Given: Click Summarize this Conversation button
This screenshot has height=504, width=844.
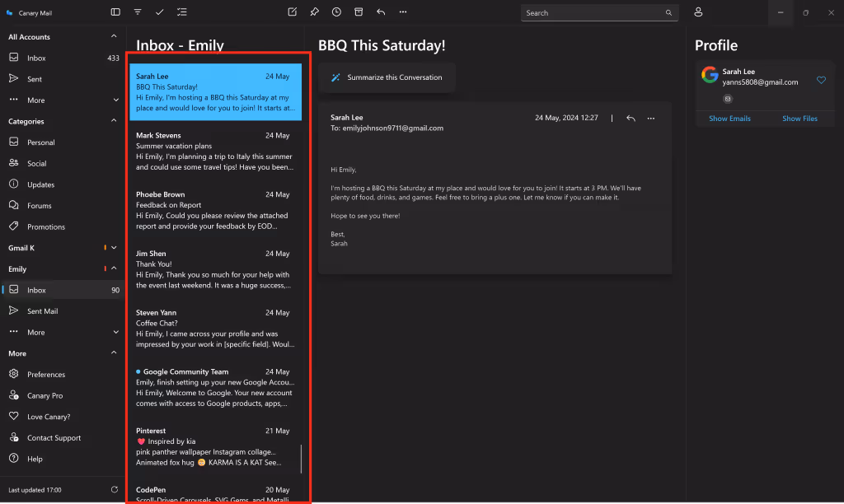Looking at the screenshot, I should point(387,77).
